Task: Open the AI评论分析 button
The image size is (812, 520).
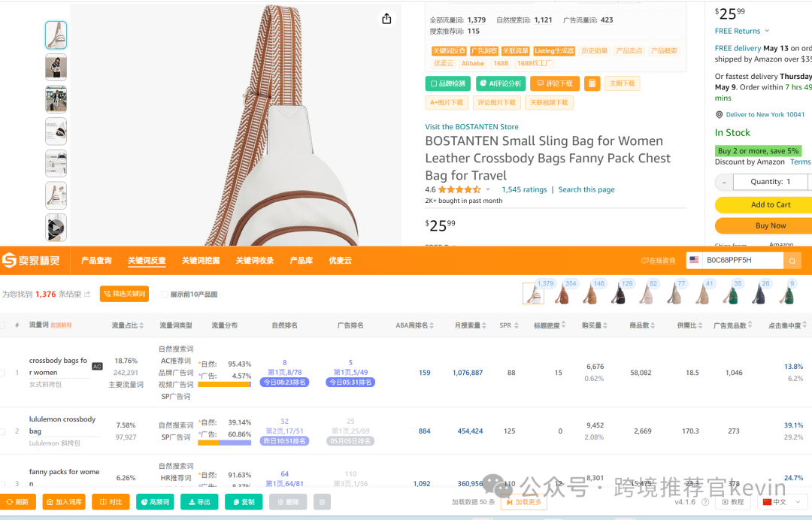Action: point(501,83)
